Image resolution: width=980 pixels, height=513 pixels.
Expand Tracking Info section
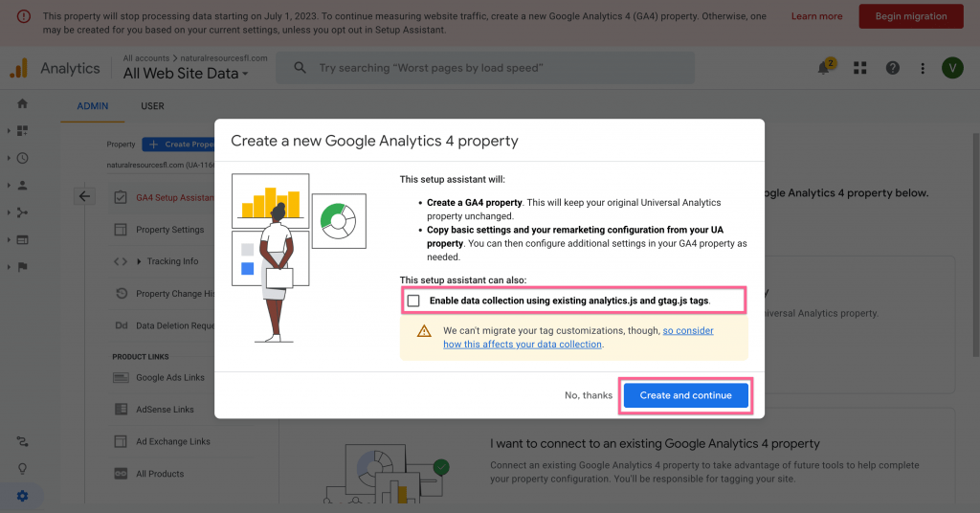139,261
